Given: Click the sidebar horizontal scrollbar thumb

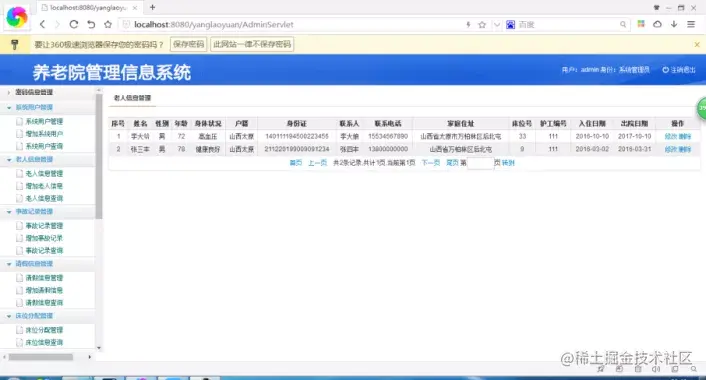Looking at the screenshot, I should 41,357.
